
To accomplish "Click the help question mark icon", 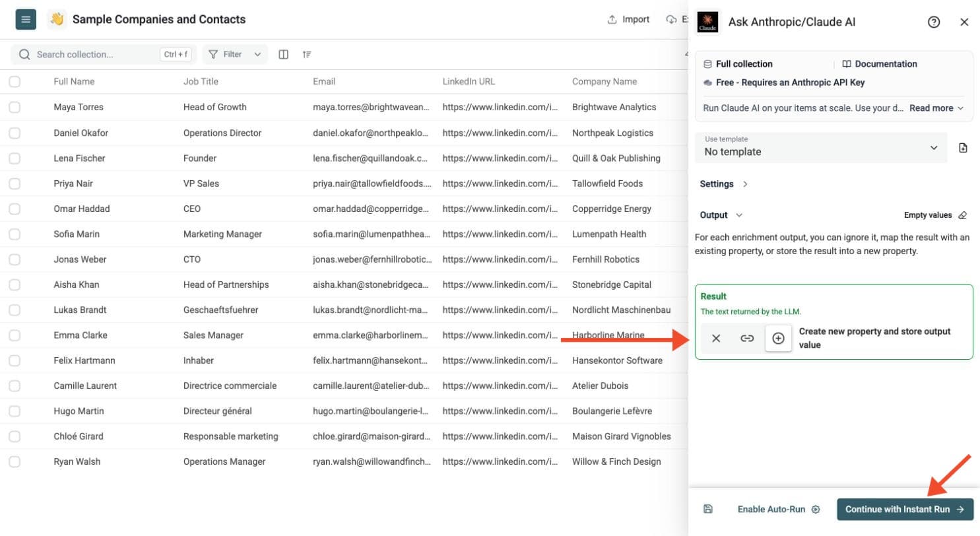I will click(934, 22).
